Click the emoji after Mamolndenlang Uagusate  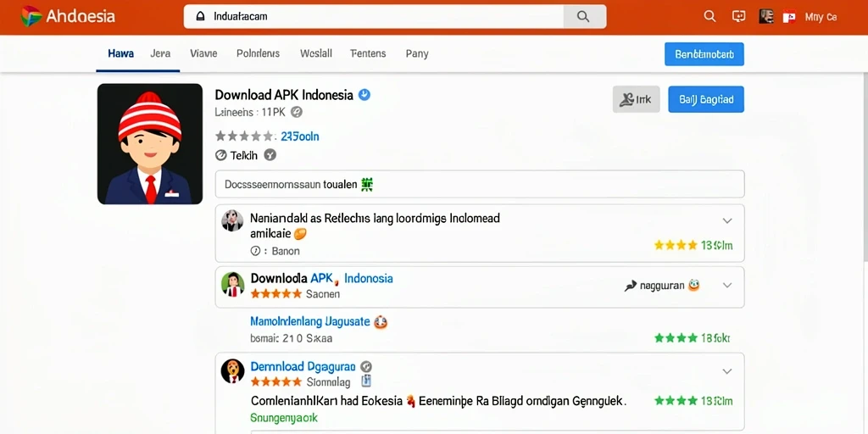tap(381, 321)
